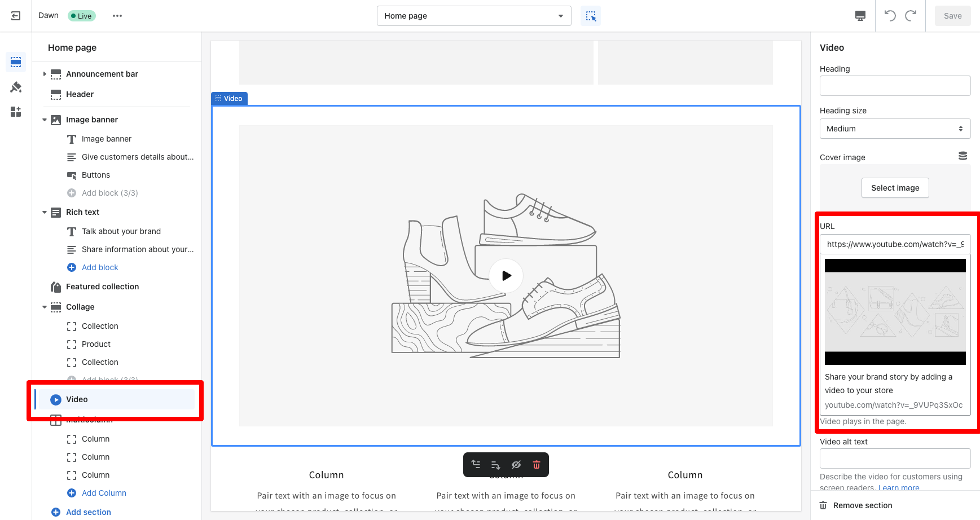Click the Save button

click(x=952, y=15)
